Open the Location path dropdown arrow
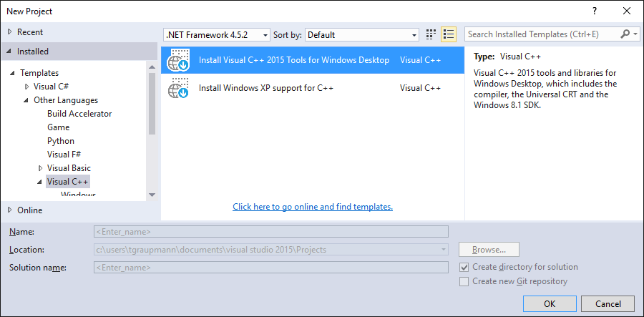Screen dimensions: 644x317 [x=443, y=250]
